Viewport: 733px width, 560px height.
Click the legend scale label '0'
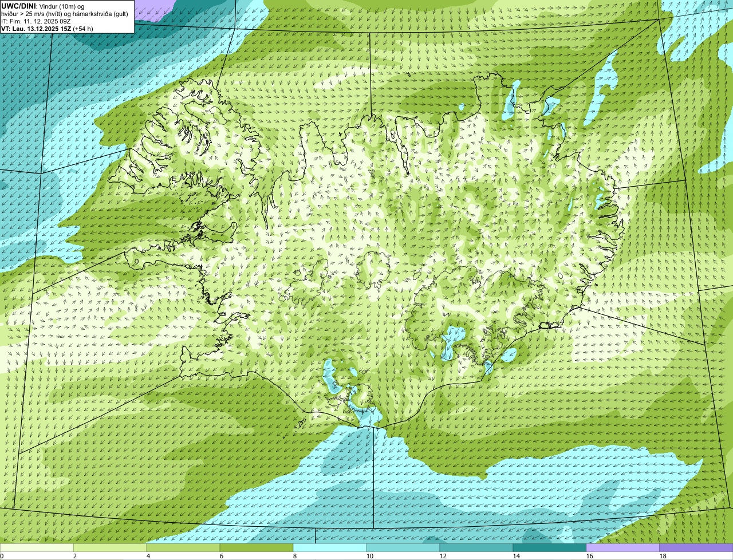pos(2,556)
